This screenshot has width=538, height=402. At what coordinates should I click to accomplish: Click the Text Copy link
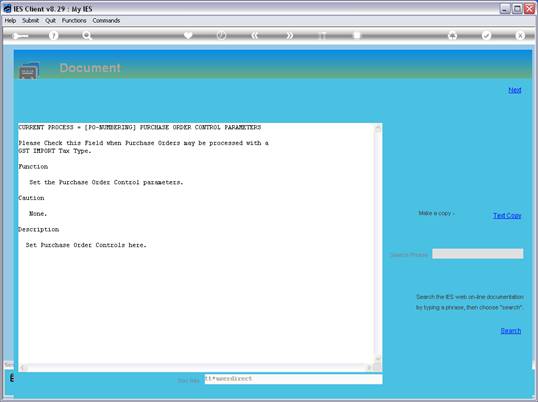[x=507, y=215]
